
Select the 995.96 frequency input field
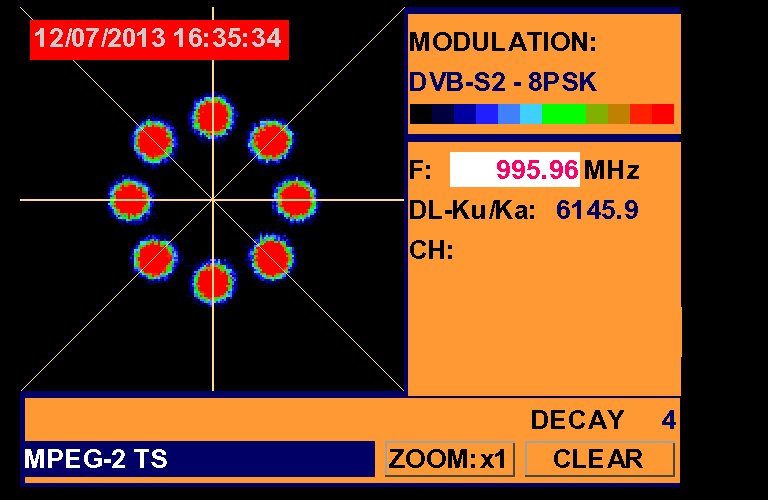click(514, 170)
